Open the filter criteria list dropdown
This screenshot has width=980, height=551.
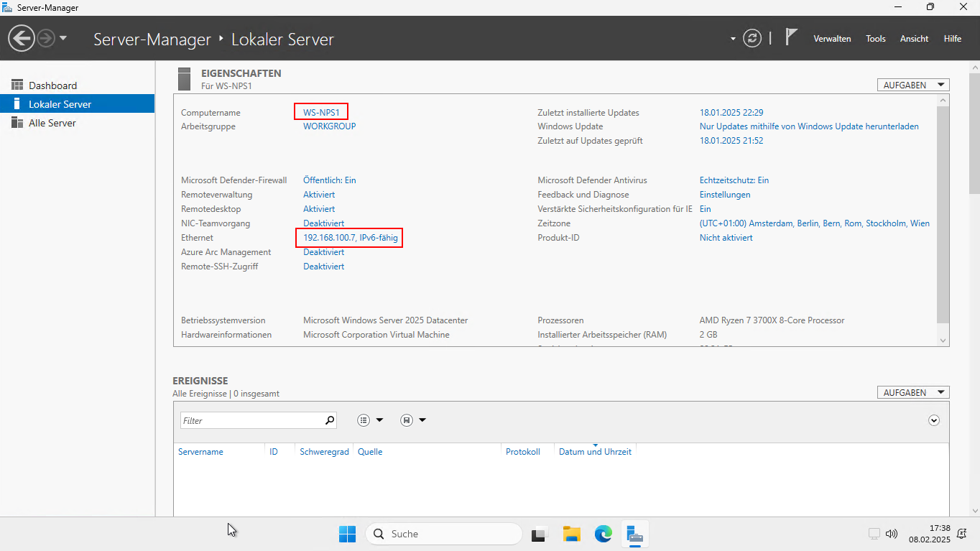point(371,420)
